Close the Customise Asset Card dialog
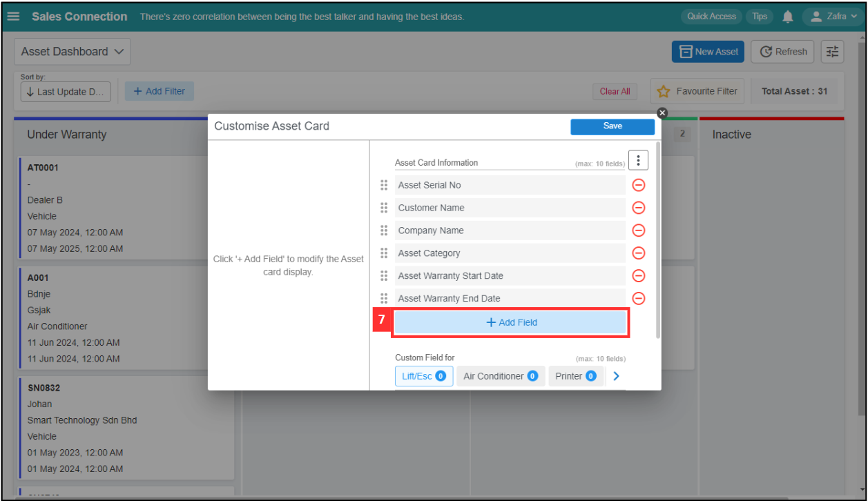 (x=662, y=112)
